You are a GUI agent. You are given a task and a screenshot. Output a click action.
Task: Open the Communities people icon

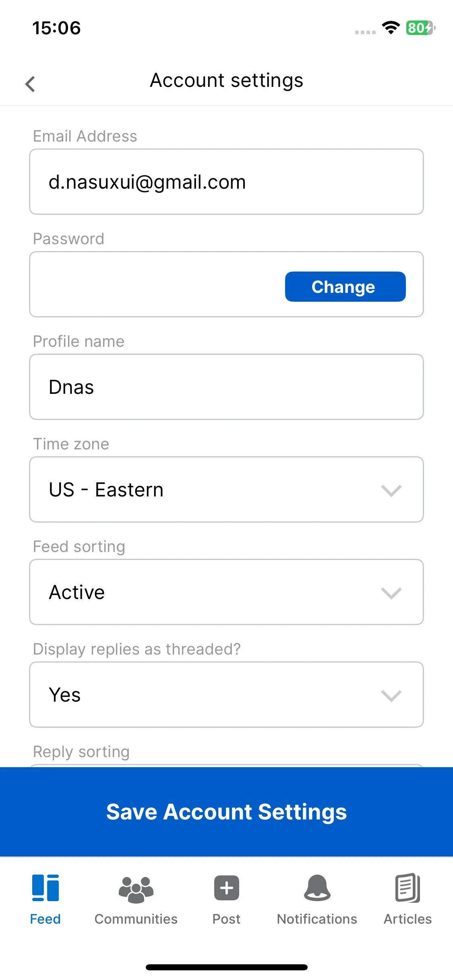tap(136, 889)
